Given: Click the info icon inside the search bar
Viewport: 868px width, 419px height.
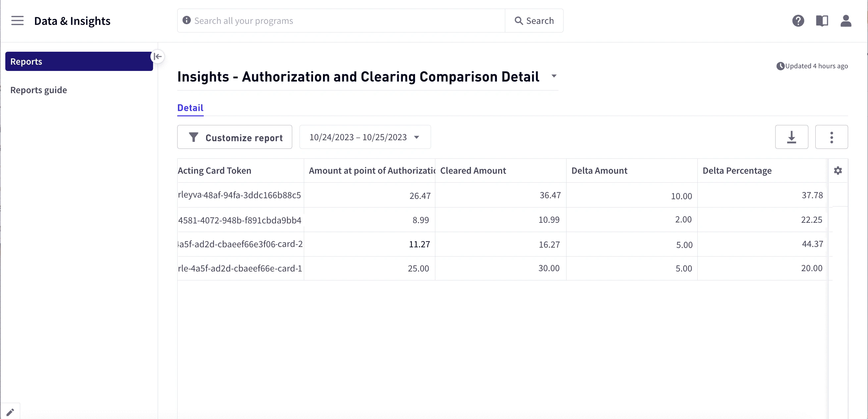Looking at the screenshot, I should (x=186, y=20).
